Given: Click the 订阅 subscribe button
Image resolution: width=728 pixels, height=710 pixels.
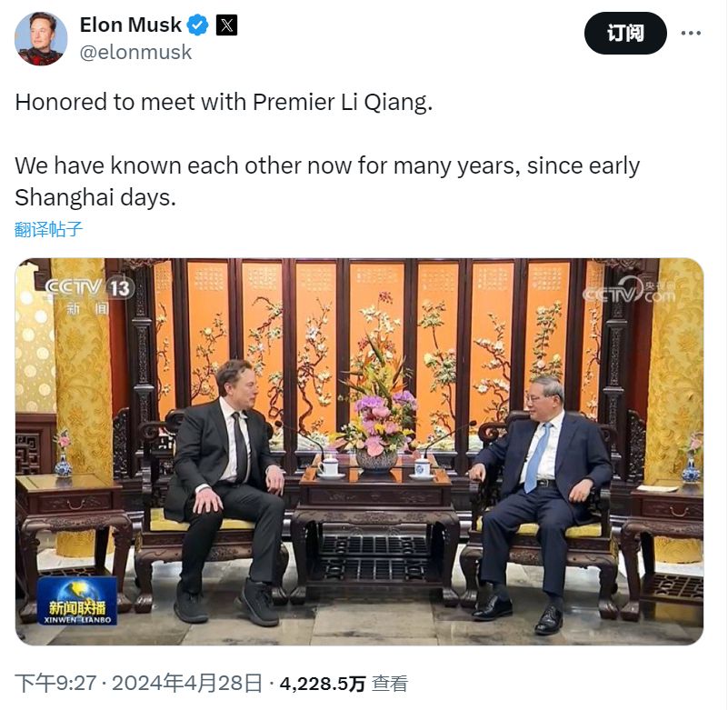Looking at the screenshot, I should pos(625,33).
